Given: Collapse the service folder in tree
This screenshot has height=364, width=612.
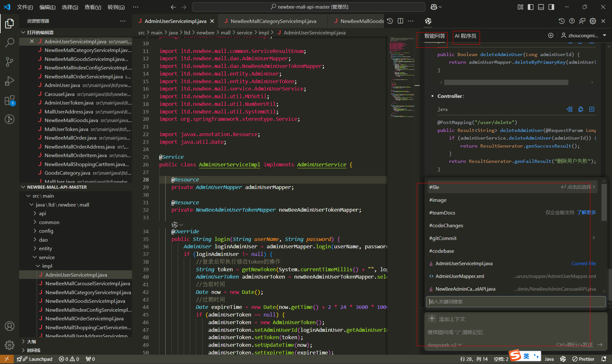Looking at the screenshot, I should (47, 257).
